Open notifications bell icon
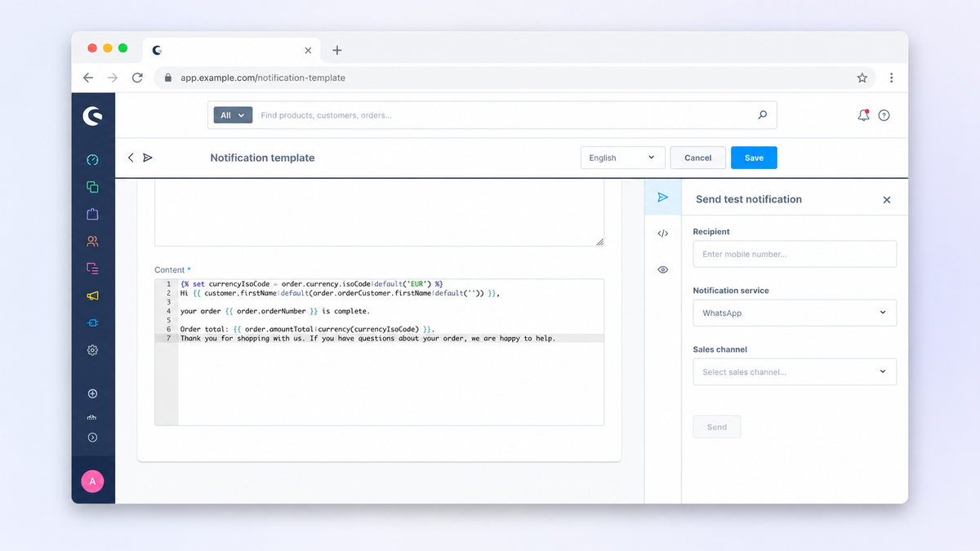 (863, 115)
